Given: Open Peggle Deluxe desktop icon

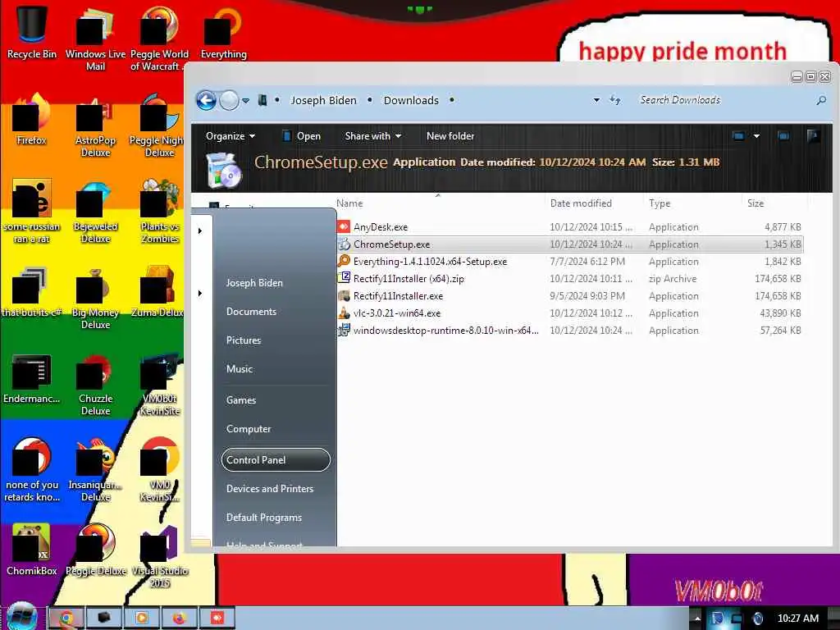Looking at the screenshot, I should (x=95, y=550).
